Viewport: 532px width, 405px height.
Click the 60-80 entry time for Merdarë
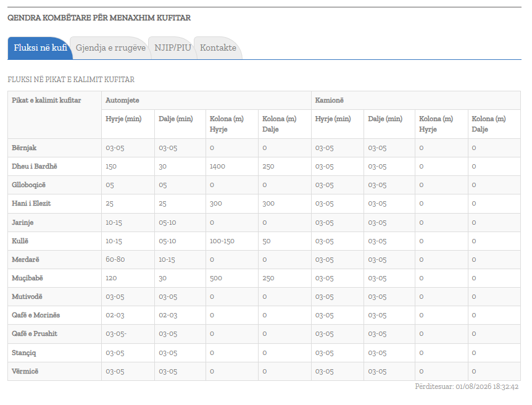[x=115, y=259]
